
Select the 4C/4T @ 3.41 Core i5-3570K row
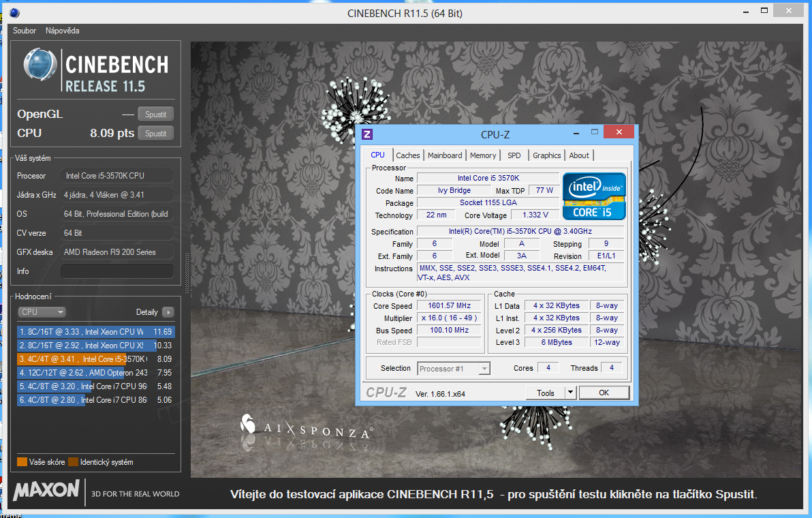pos(96,359)
